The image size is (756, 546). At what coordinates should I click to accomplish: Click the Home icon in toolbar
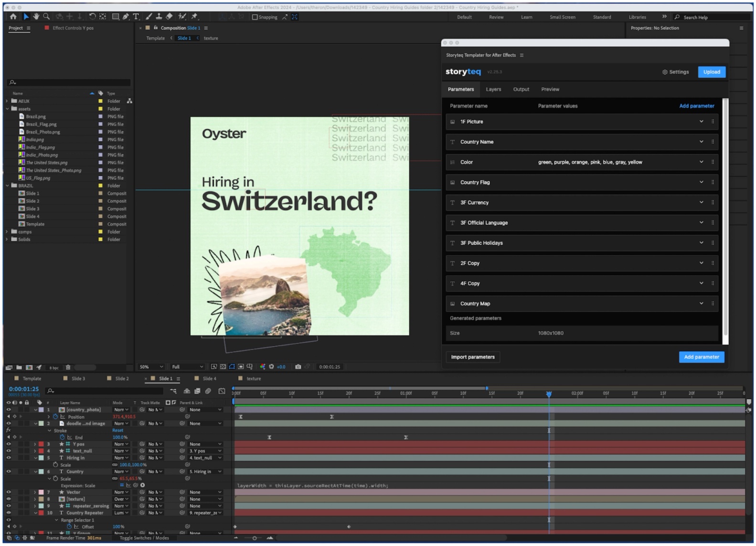coord(13,17)
